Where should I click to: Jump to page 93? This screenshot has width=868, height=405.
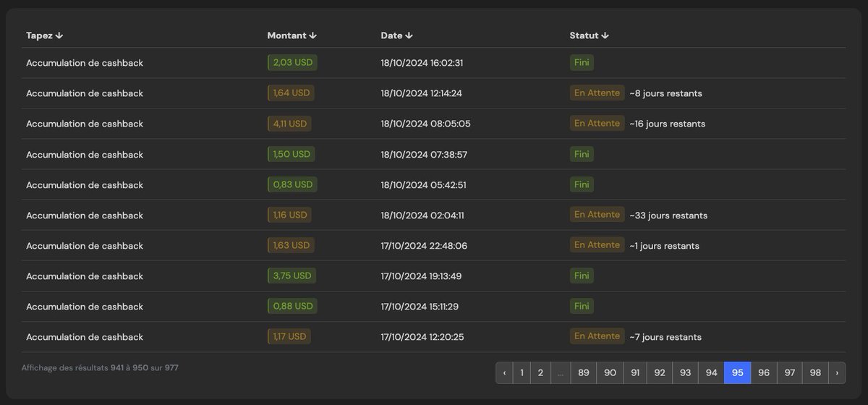pos(685,372)
